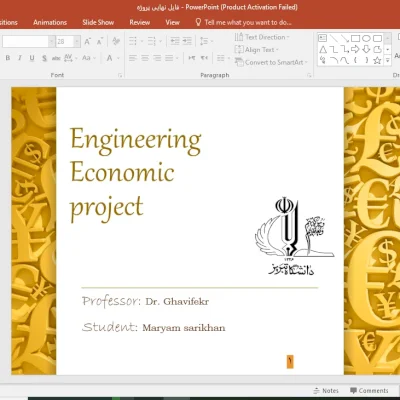This screenshot has width=400, height=400.
Task: Click Right-to-Left text direction icon
Action: 204,58
